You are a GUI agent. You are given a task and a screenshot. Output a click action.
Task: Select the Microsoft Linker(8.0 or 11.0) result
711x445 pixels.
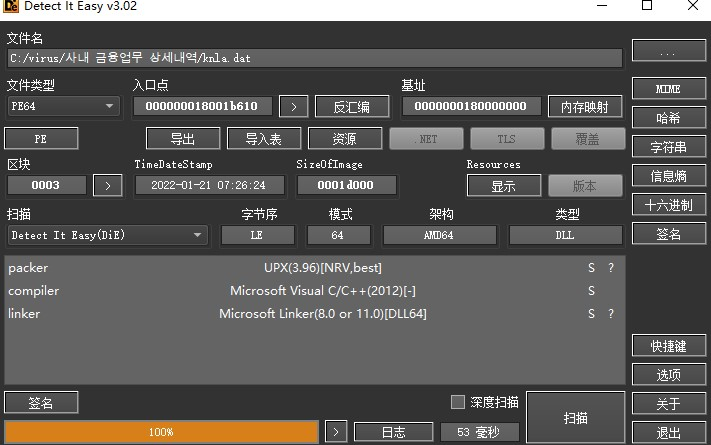click(322, 314)
